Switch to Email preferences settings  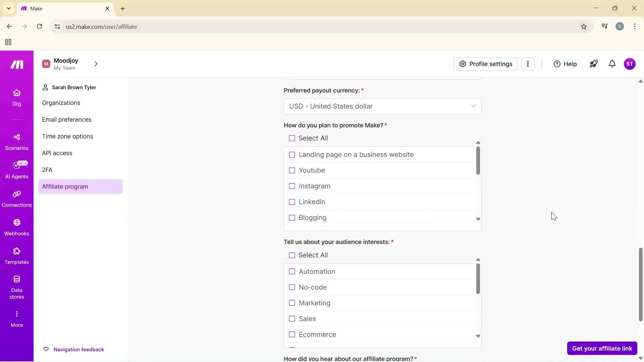pyautogui.click(x=67, y=119)
